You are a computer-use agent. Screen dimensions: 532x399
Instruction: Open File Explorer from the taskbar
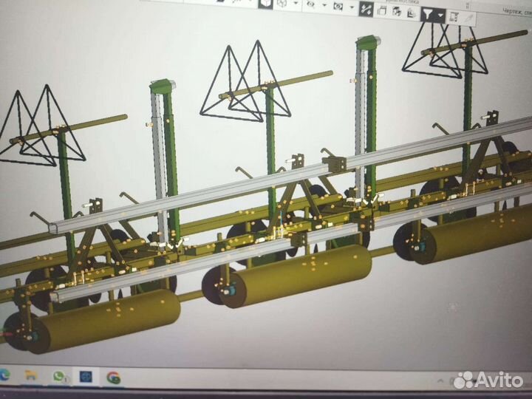click(x=31, y=375)
